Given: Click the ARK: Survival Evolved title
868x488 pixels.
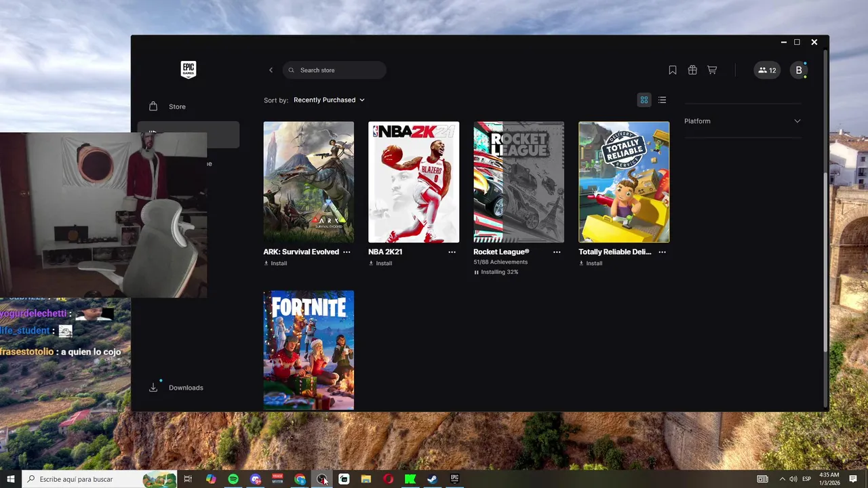Looking at the screenshot, I should (x=301, y=251).
